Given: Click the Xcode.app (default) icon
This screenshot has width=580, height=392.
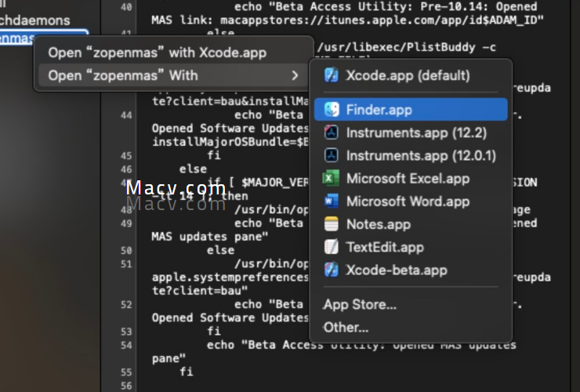Looking at the screenshot, I should (331, 75).
